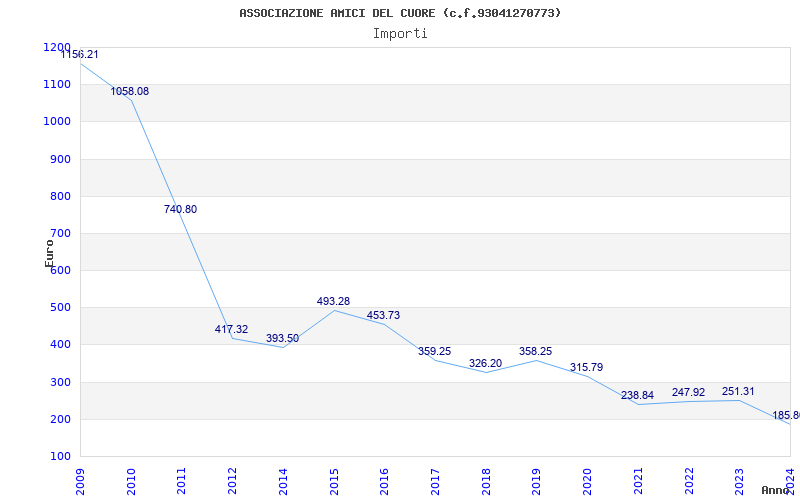This screenshot has width=800, height=500.
Task: Select year 2021 axis tick
Action: [x=638, y=482]
